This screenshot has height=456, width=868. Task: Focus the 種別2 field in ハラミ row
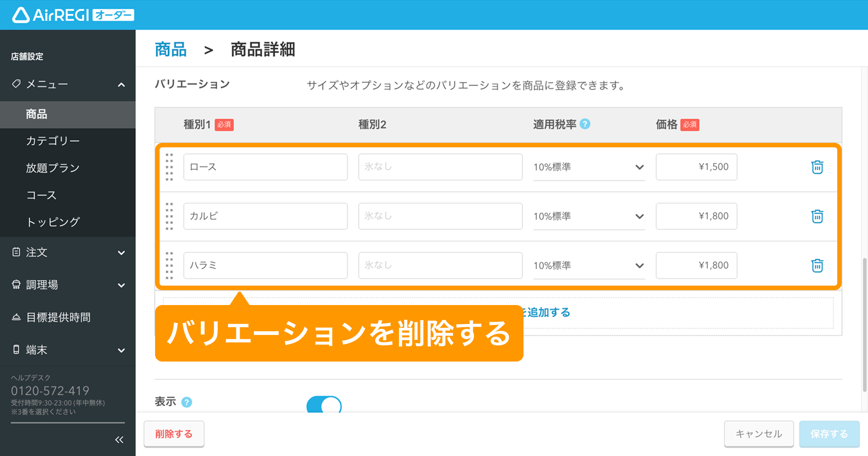pyautogui.click(x=440, y=266)
